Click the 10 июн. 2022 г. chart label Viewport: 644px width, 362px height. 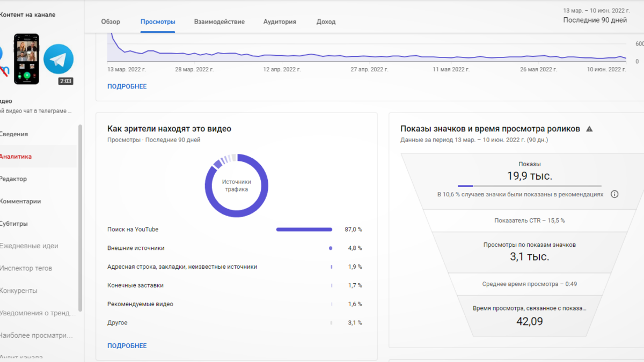(606, 70)
